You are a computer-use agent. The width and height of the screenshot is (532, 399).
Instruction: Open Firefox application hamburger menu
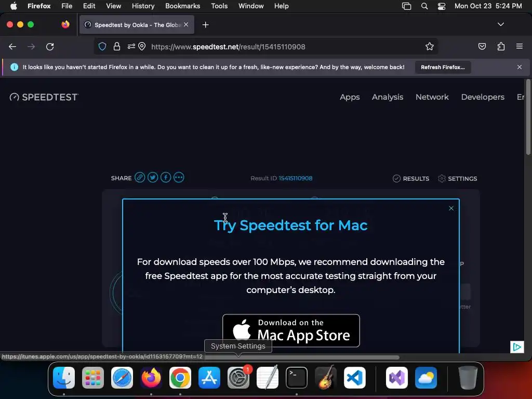520,46
